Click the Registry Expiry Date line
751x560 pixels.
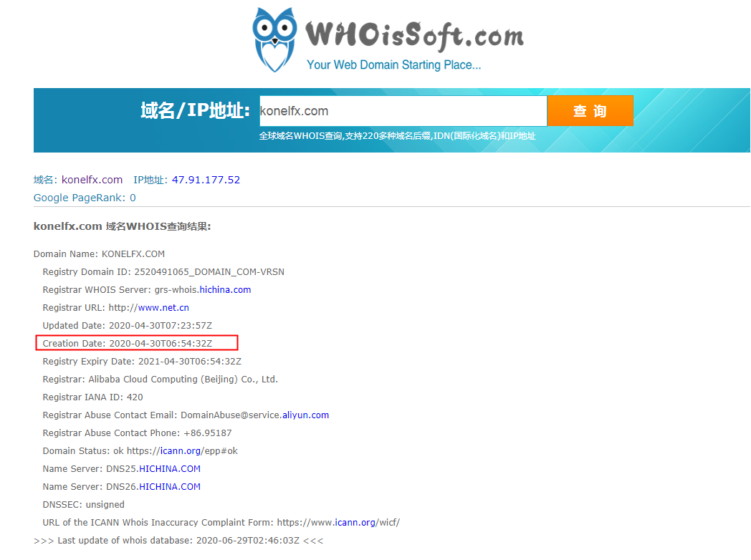142,362
